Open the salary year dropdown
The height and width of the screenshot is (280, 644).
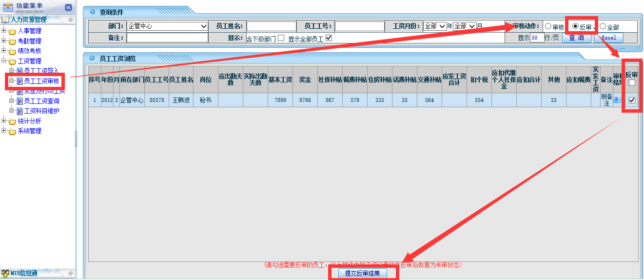click(435, 26)
